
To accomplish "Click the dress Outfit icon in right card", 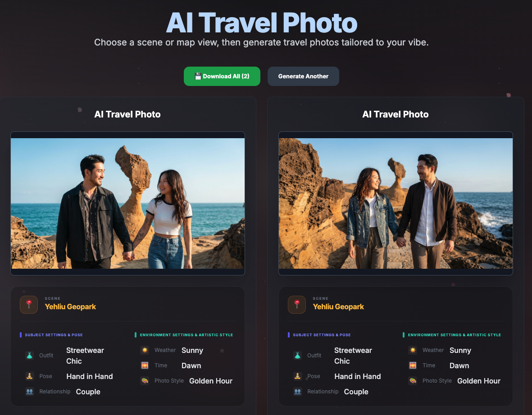I will pyautogui.click(x=298, y=356).
